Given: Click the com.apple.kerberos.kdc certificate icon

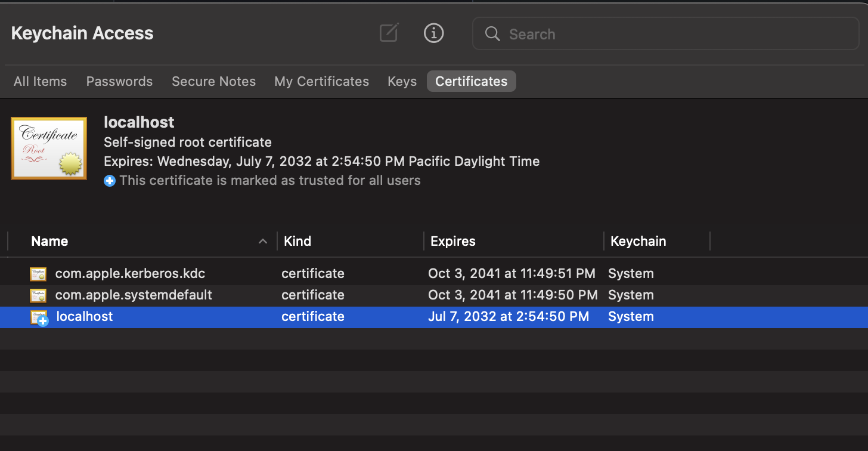Looking at the screenshot, I should tap(38, 274).
